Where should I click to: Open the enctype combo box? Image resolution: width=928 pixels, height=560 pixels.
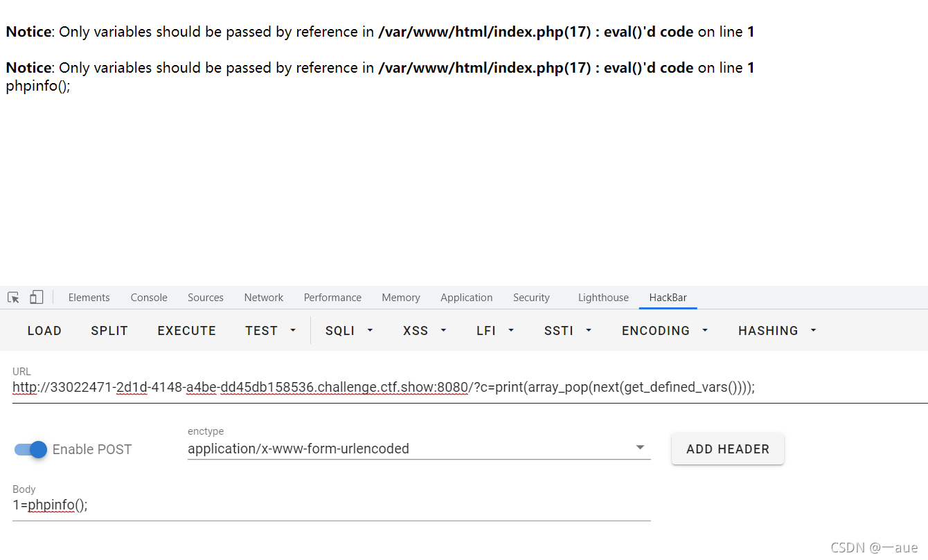coord(419,449)
